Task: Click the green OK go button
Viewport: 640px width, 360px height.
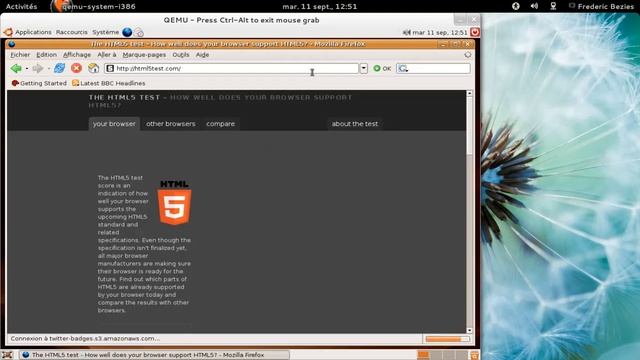Action: [382, 69]
